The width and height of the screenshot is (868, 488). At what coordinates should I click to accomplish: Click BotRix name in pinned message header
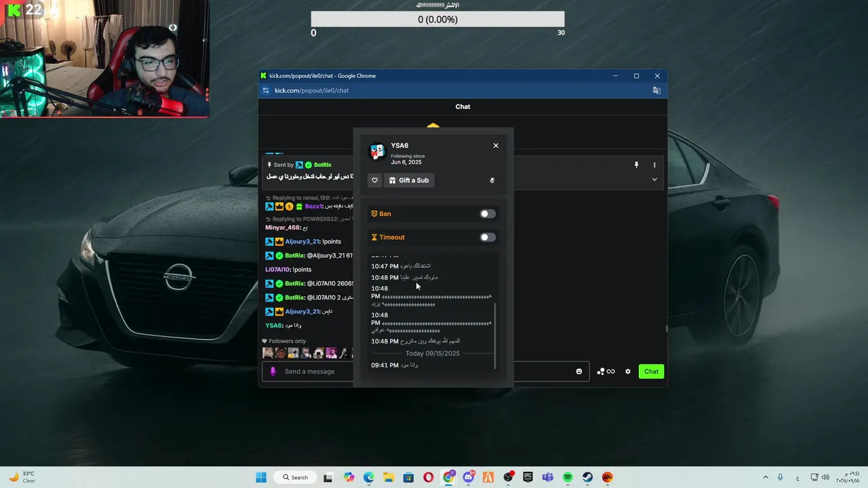323,165
